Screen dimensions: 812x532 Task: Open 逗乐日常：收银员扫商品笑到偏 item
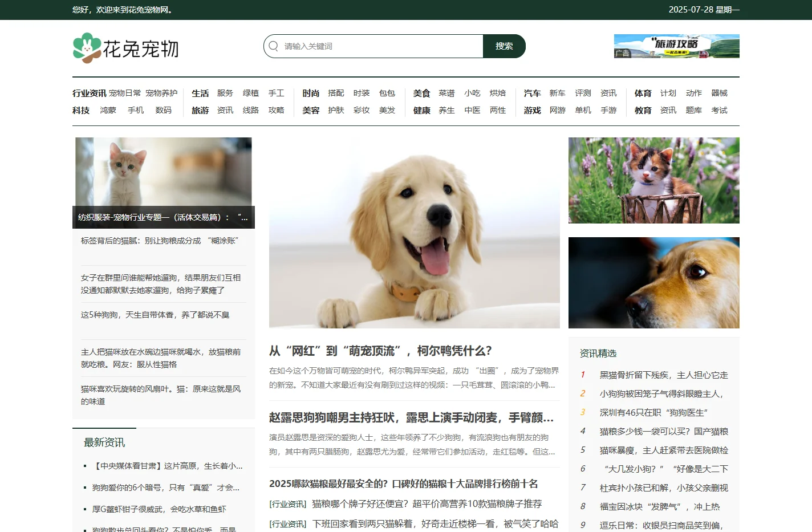[661, 525]
